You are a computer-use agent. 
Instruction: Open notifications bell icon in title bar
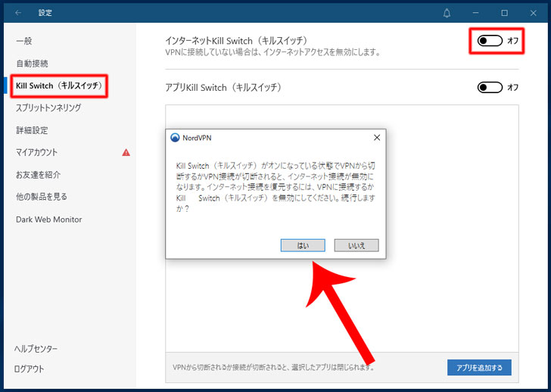tap(447, 13)
